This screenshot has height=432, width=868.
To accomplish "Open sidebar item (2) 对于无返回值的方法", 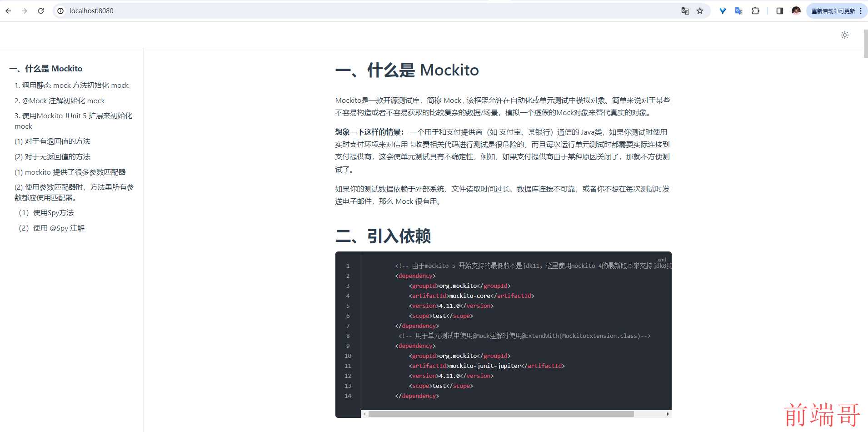I will click(52, 157).
